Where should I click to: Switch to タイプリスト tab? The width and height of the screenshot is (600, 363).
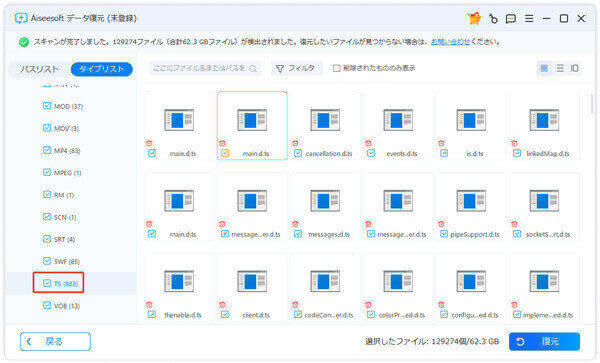[x=102, y=69]
